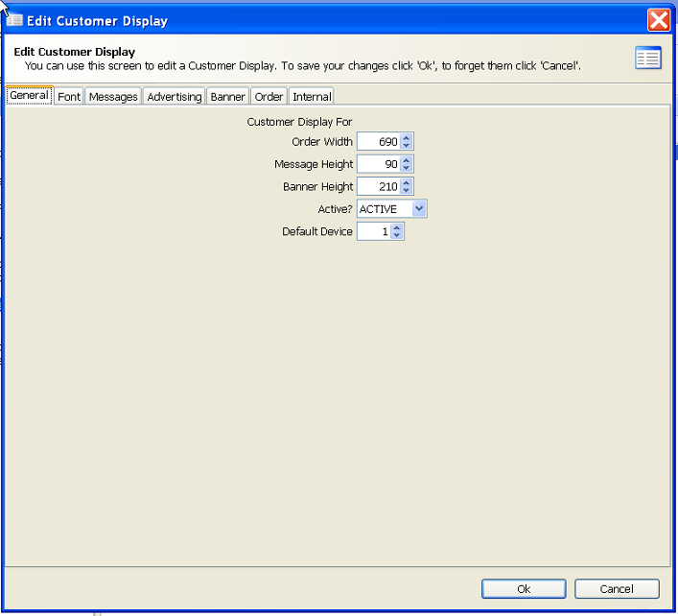Click the 'Order Width' label

[x=322, y=141]
